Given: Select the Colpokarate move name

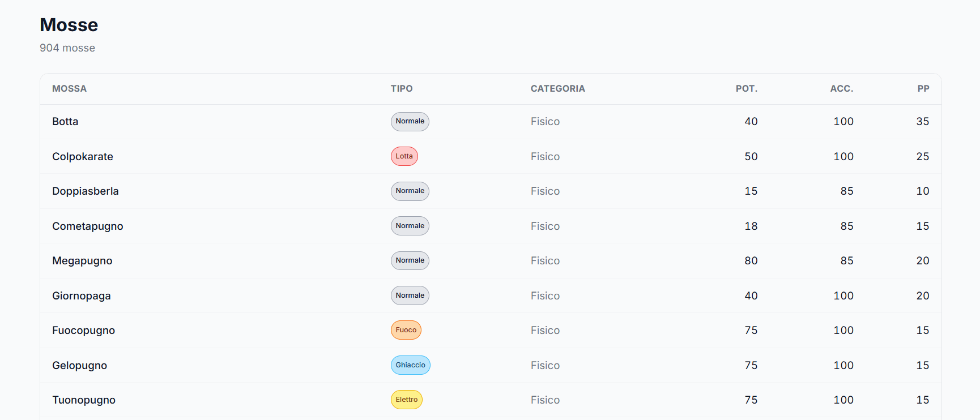Looking at the screenshot, I should click(x=83, y=157).
